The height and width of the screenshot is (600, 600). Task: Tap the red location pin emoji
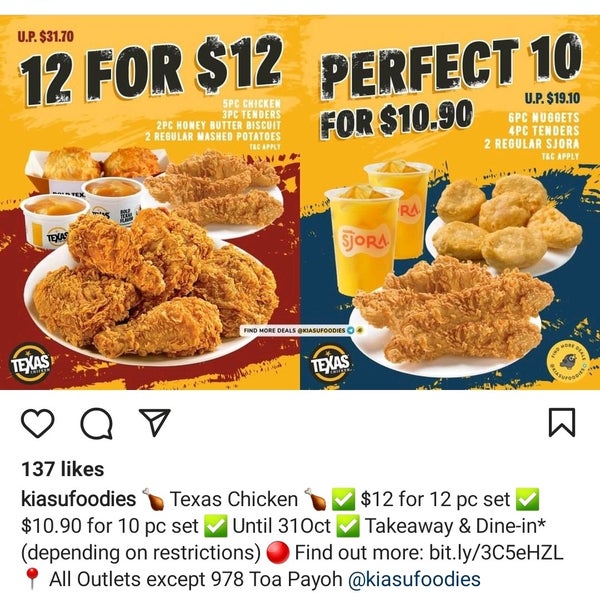tap(33, 579)
